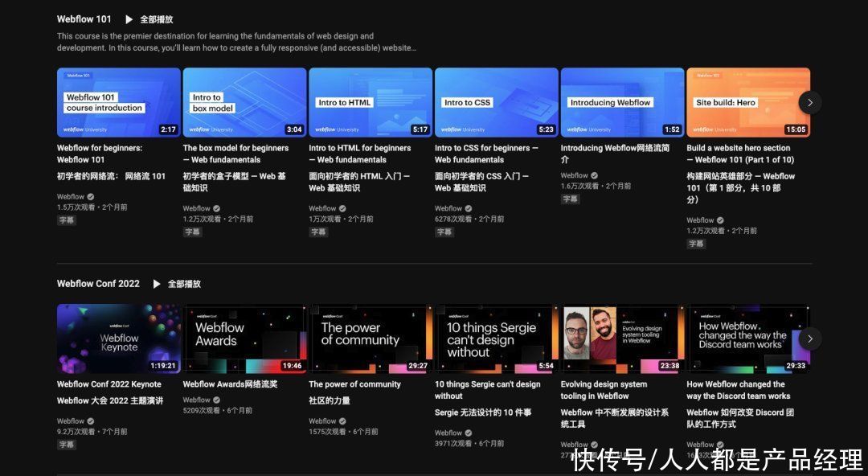Click the translated title 'Sergie 无法设计的 10 件事'
The image size is (868, 476).
pyautogui.click(x=483, y=412)
